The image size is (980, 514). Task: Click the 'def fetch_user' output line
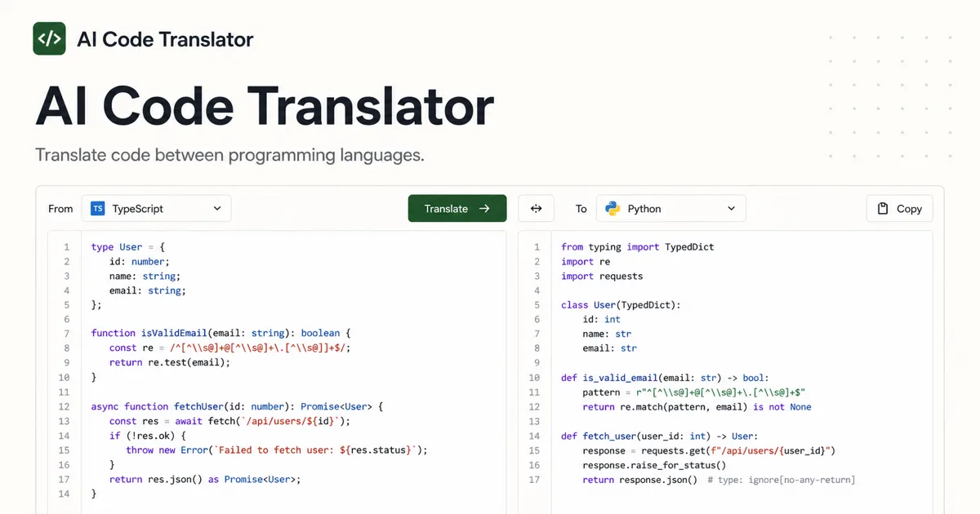659,436
